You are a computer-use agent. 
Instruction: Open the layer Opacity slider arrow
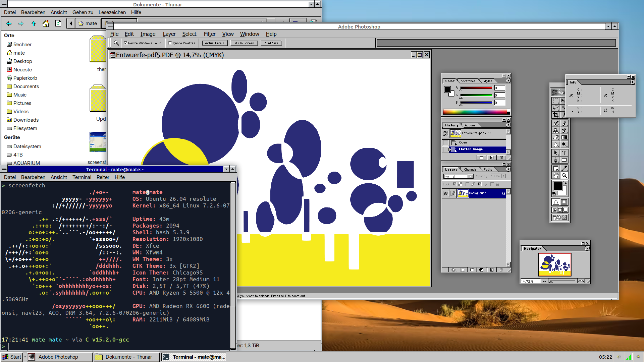pos(504,176)
